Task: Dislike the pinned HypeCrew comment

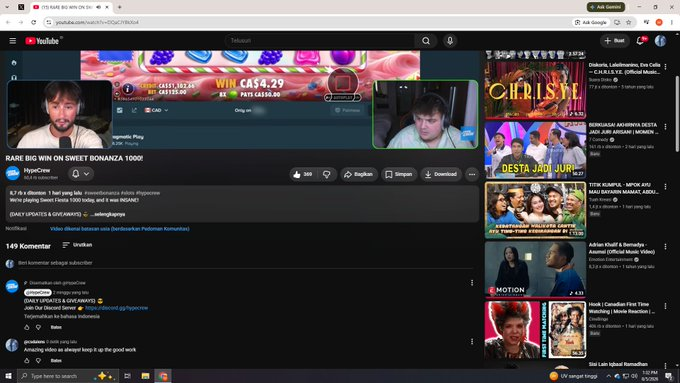Action: 39,327
